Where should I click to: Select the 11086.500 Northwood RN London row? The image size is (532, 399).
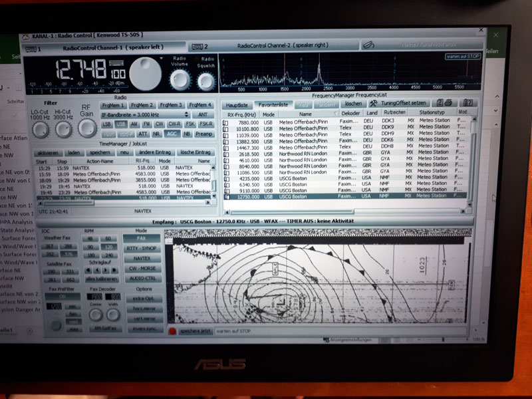click(x=344, y=172)
